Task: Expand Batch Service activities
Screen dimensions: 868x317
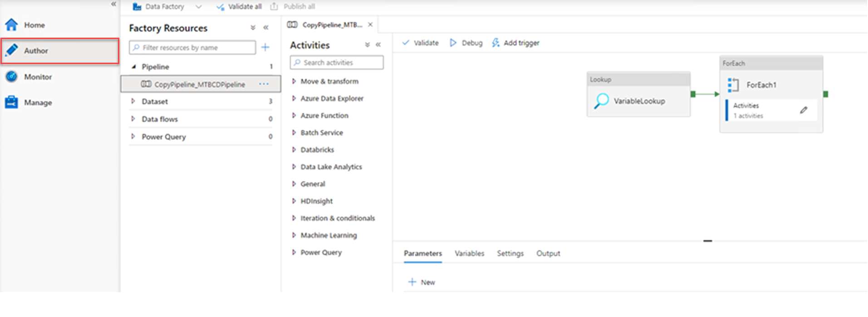Action: [x=294, y=133]
